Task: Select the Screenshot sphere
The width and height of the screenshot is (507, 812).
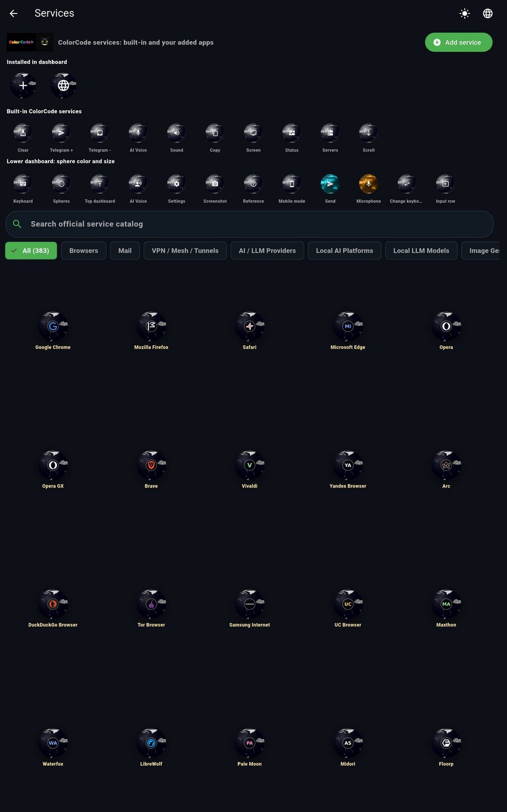Action: point(215,184)
